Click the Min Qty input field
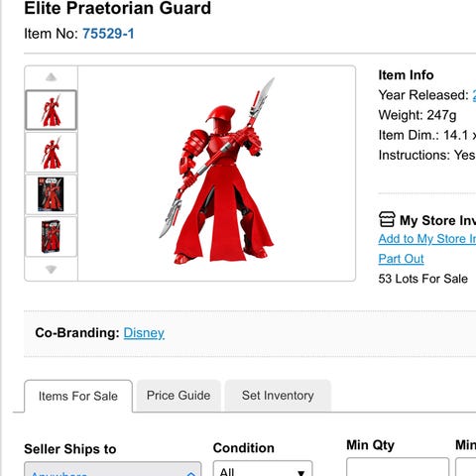Viewport: 476px width, 476px height. (x=398, y=467)
